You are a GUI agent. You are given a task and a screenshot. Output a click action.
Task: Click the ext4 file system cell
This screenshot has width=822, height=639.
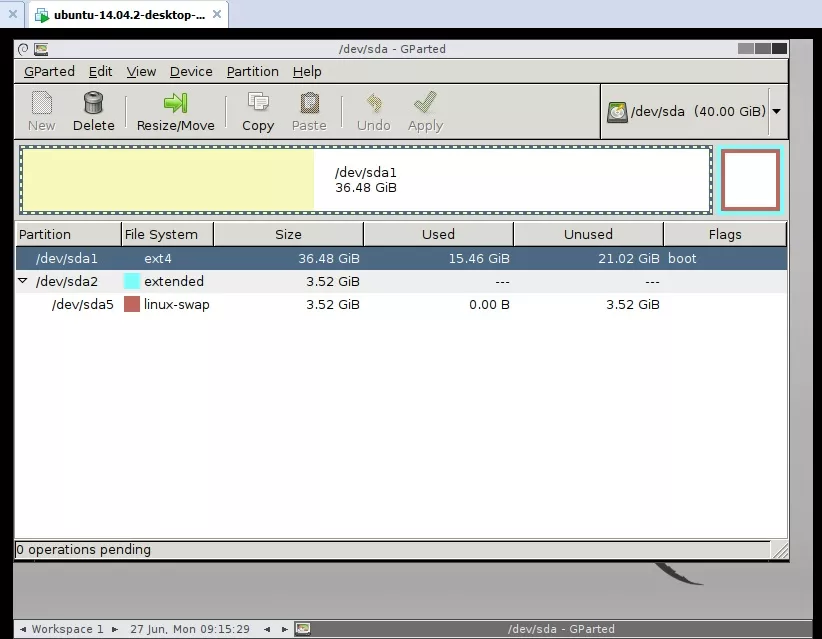pos(158,258)
